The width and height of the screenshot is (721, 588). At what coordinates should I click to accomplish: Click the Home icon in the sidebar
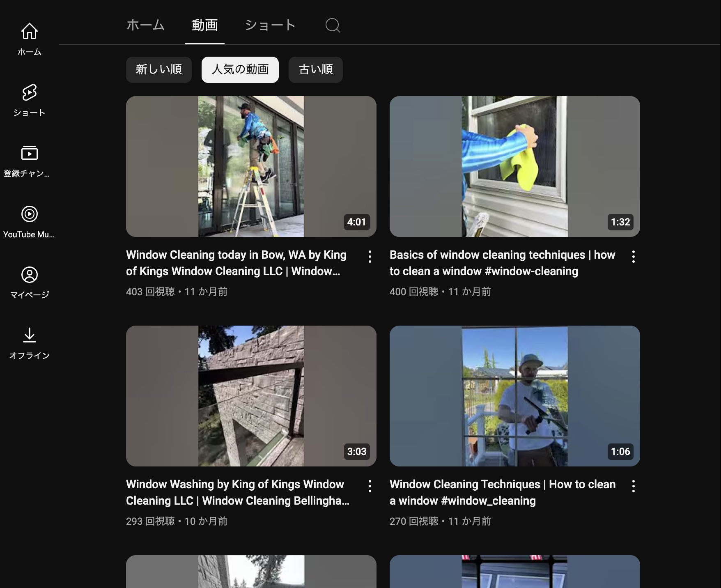29,32
